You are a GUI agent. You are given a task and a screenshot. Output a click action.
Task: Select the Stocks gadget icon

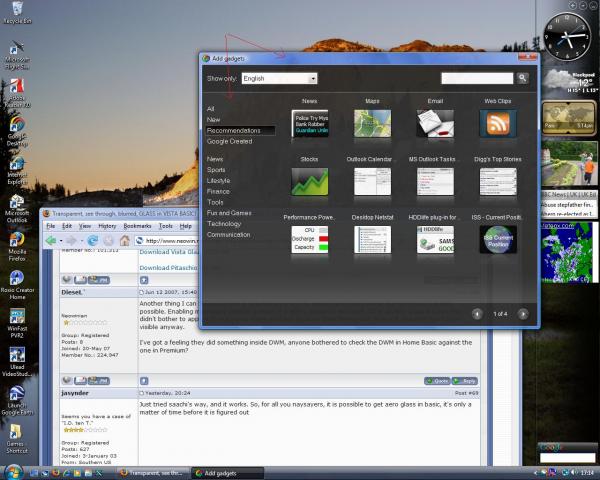tap(310, 181)
